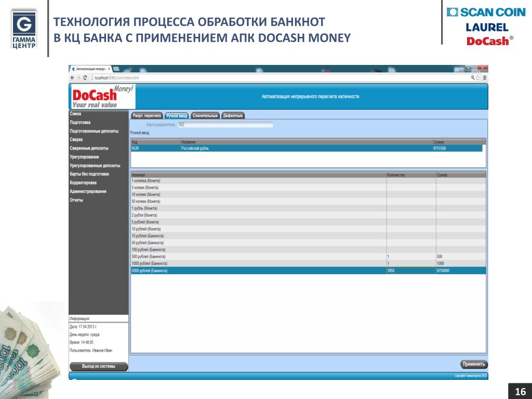The image size is (532, 399).
Task: Click quantity cell 1950 for 5000 рублей
Action: (411, 271)
